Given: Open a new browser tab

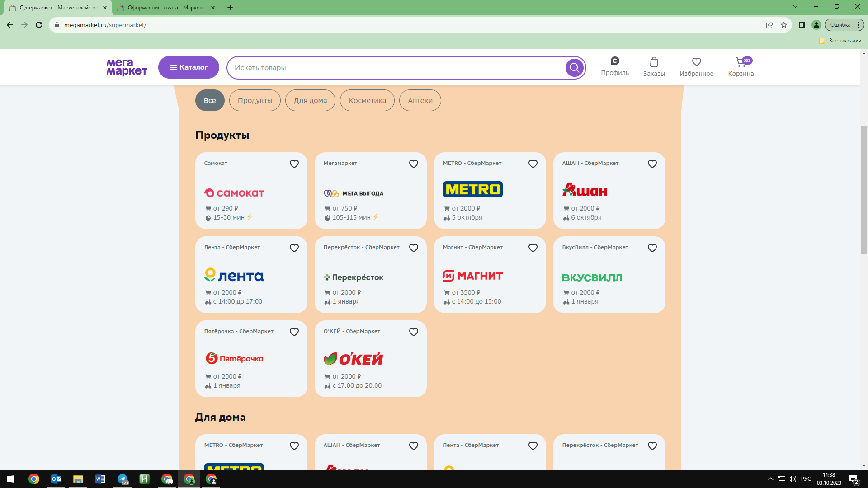Looking at the screenshot, I should click(x=230, y=8).
